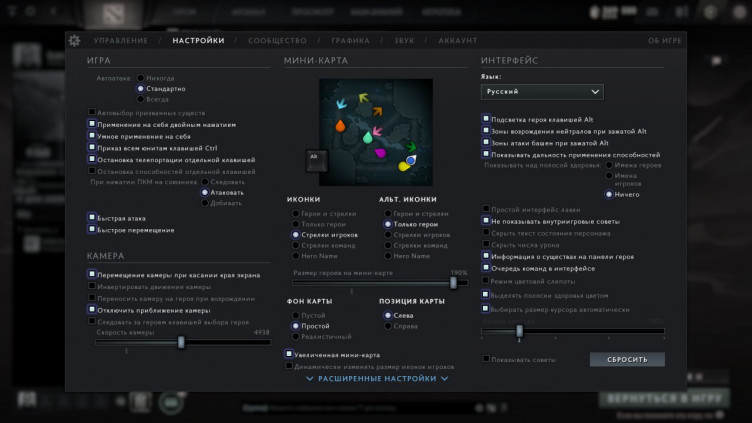Expand Расширенные настройки section
Image resolution: width=752 pixels, height=423 pixels.
pyautogui.click(x=376, y=379)
